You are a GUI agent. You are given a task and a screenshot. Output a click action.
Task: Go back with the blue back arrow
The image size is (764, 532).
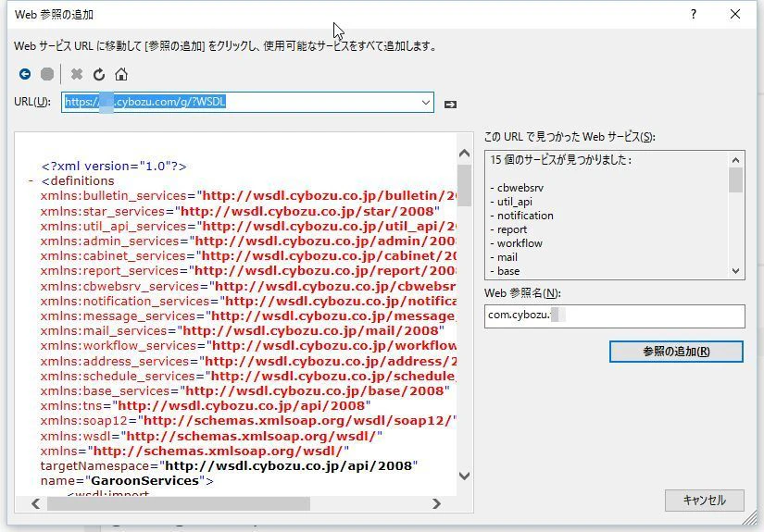pyautogui.click(x=25, y=74)
